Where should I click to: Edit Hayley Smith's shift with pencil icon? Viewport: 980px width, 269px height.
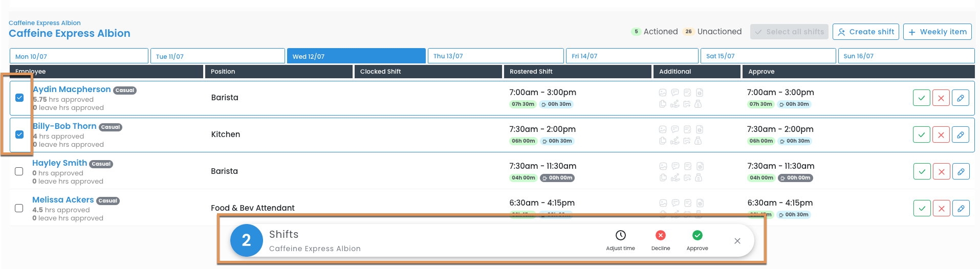click(x=961, y=171)
